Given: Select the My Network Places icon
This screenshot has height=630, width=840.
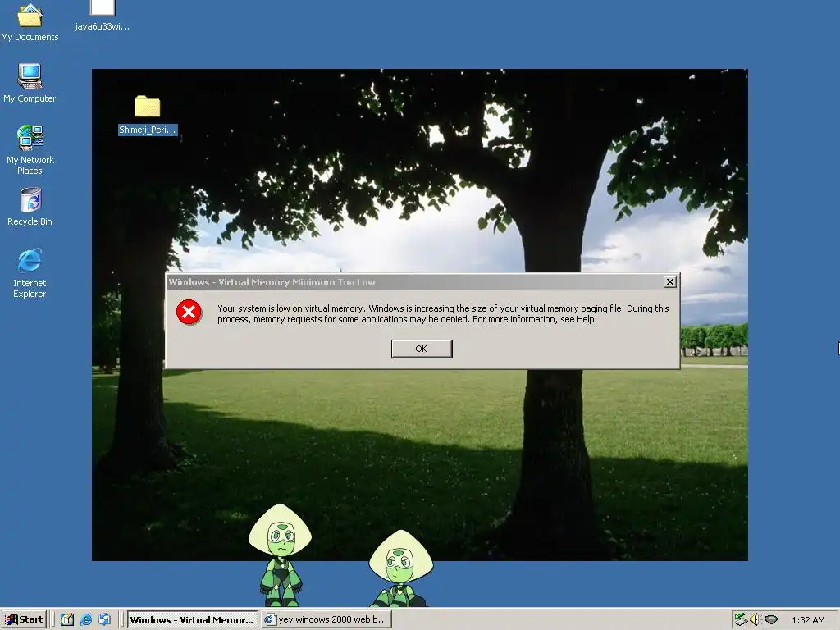Looking at the screenshot, I should click(30, 150).
